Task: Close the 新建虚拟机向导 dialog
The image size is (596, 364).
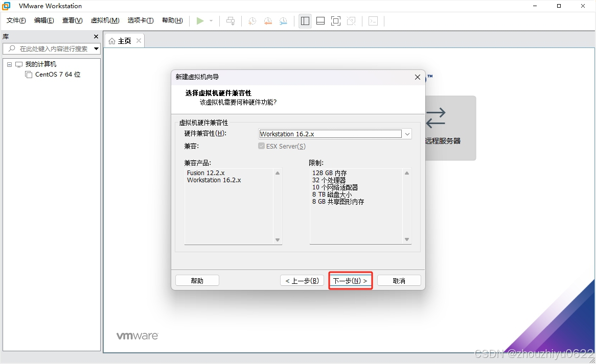Action: tap(417, 77)
